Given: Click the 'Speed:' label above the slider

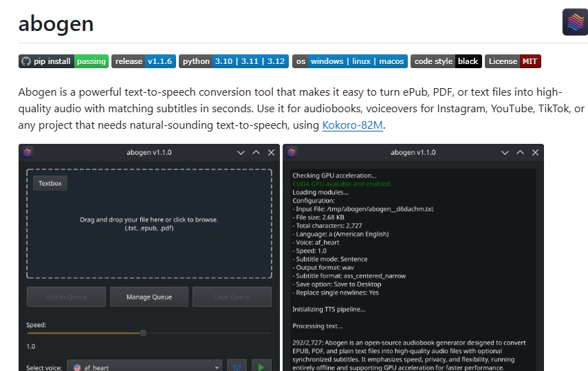Looking at the screenshot, I should pyautogui.click(x=36, y=325).
